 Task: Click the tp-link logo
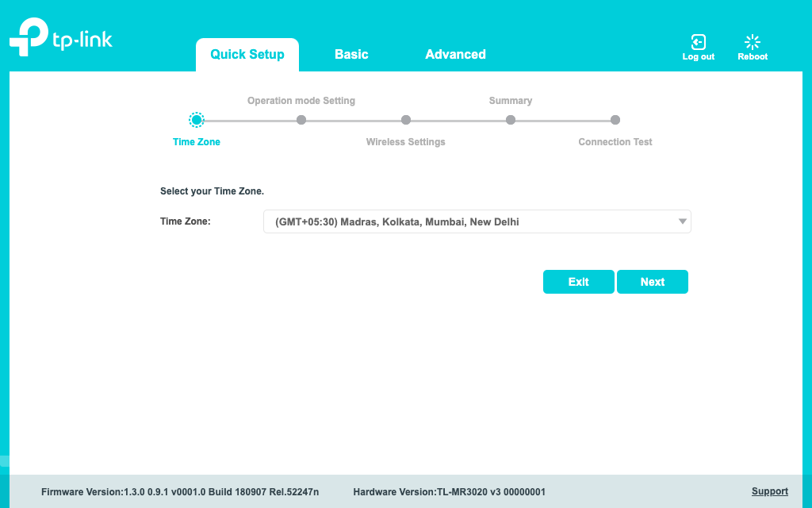click(x=61, y=37)
